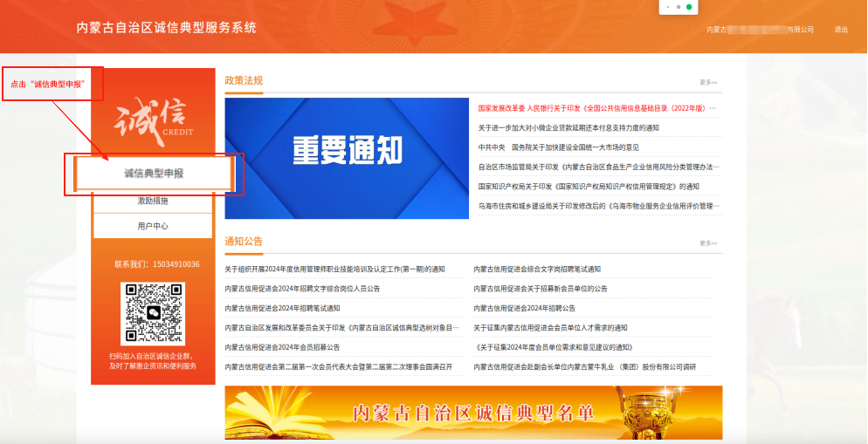This screenshot has width=868, height=444.
Task: Open 诚信典型申报 in the sidebar
Action: (154, 174)
